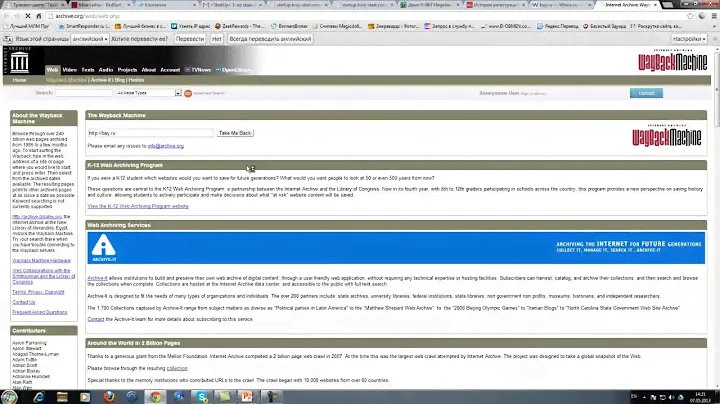
Task: Click the Frequently Asked Questions link
Action: (x=40, y=311)
